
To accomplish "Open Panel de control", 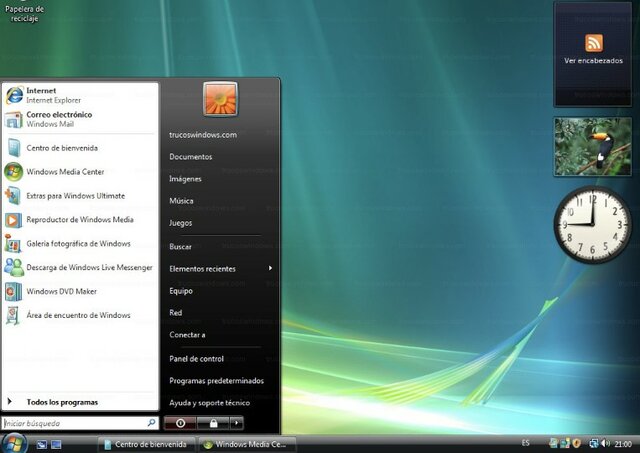I will point(196,359).
